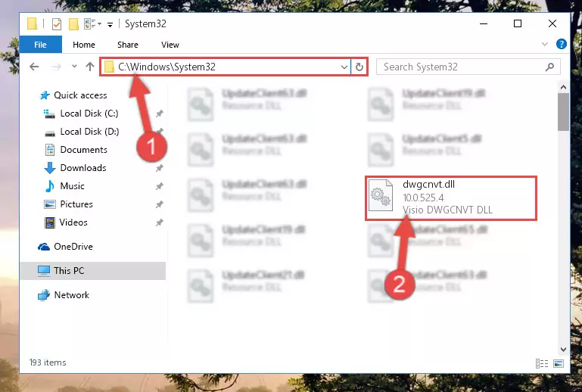Go forward with the Forward arrow
The height and width of the screenshot is (392, 582).
coord(56,67)
